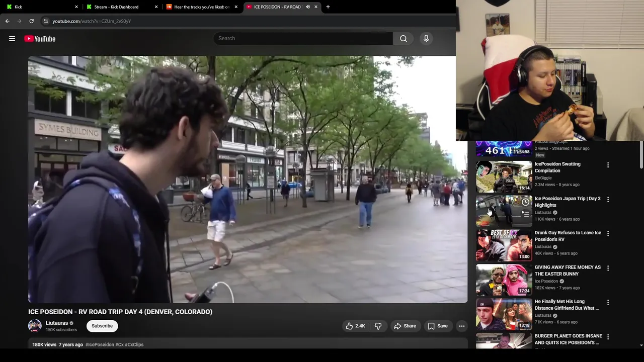Open site information icon in address bar
The image size is (644, 362).
46,21
